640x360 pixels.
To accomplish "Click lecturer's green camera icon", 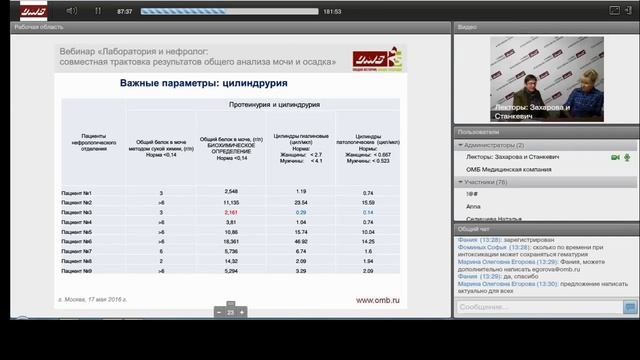I will click(x=615, y=157).
